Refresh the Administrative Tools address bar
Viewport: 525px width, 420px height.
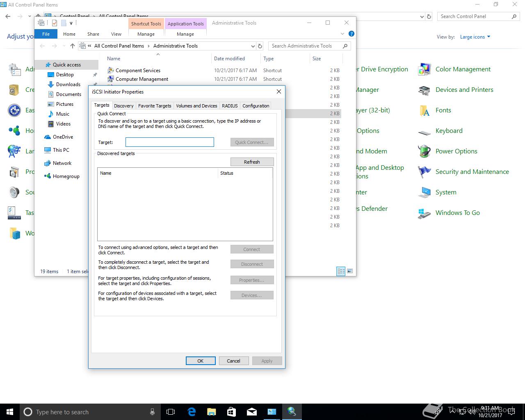pos(260,46)
